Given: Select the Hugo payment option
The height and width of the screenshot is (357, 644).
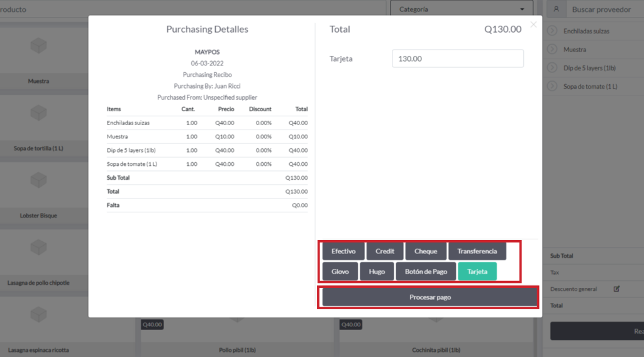Looking at the screenshot, I should [x=377, y=272].
